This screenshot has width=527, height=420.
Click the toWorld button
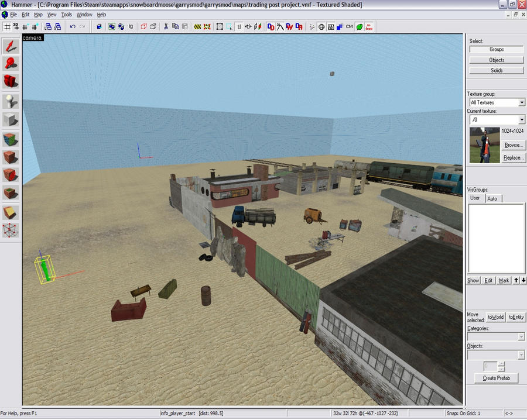tap(496, 317)
